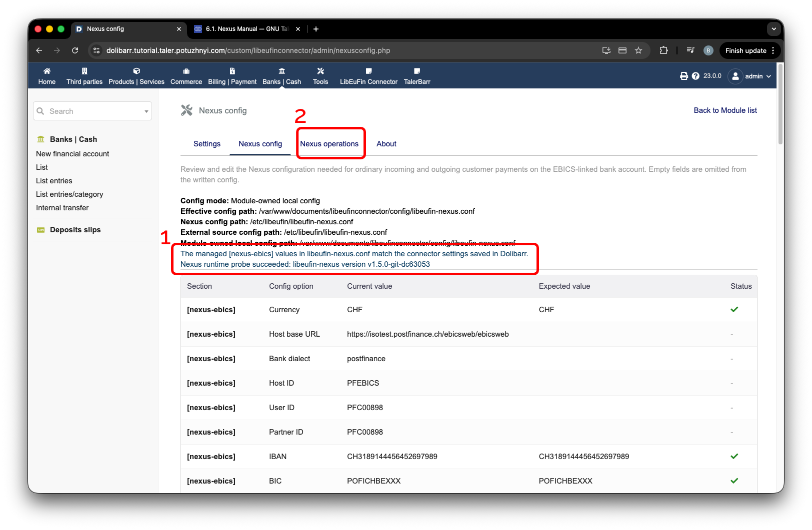Open the Third parties module
The height and width of the screenshot is (530, 812).
coord(84,76)
